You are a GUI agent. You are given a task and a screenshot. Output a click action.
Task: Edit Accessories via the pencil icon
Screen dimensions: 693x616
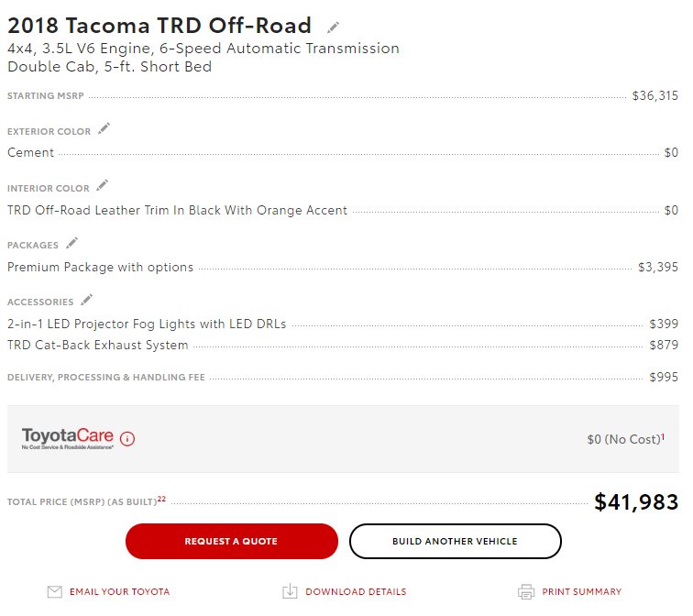pyautogui.click(x=86, y=299)
